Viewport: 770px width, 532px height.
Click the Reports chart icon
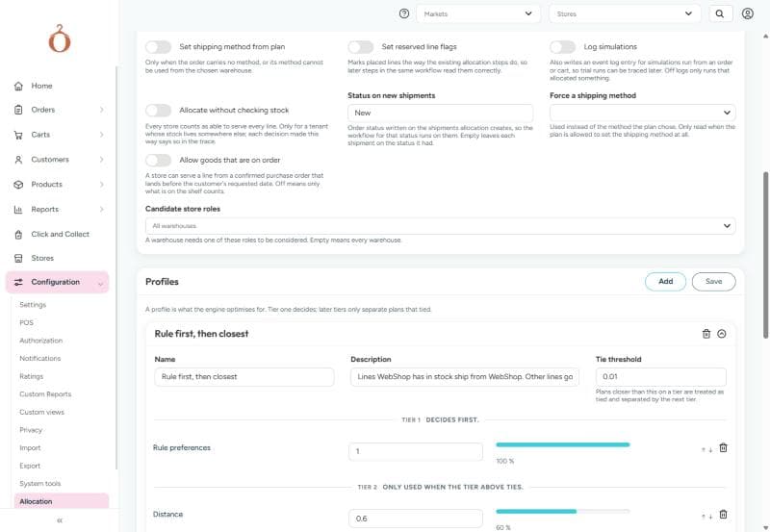tap(18, 210)
